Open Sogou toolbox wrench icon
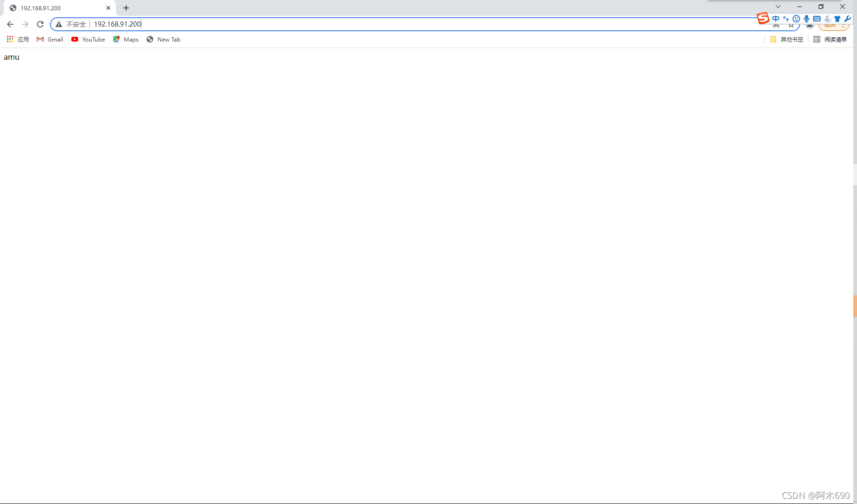Screen dimensions: 857x504 pos(848,19)
